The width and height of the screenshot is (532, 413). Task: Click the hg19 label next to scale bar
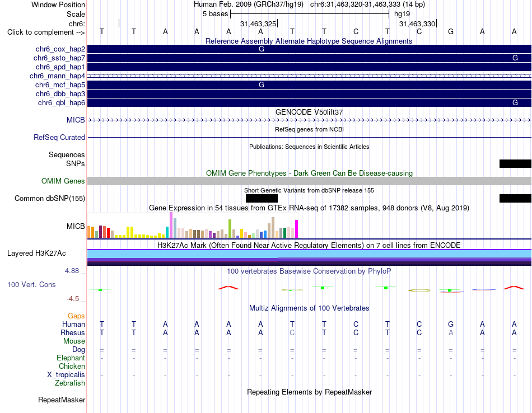pyautogui.click(x=402, y=14)
